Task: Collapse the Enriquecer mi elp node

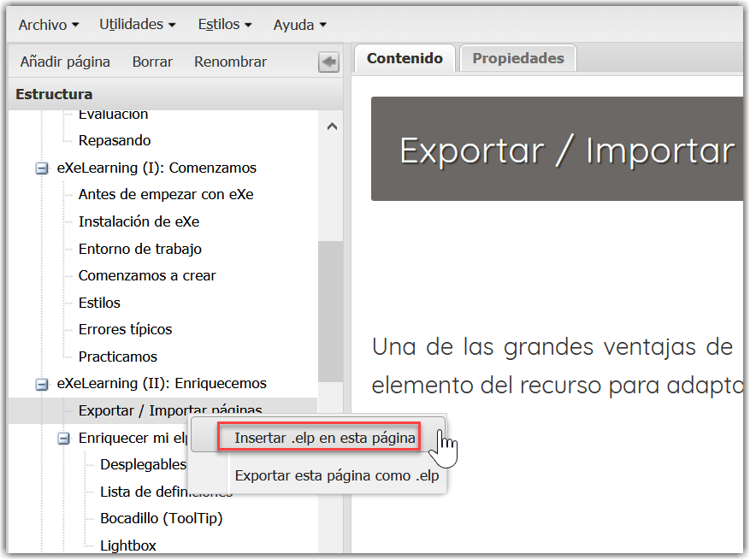Action: pyautogui.click(x=63, y=438)
